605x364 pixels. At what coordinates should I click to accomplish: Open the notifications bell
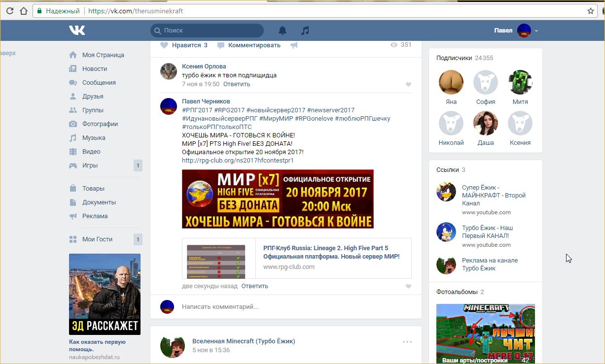click(x=283, y=31)
